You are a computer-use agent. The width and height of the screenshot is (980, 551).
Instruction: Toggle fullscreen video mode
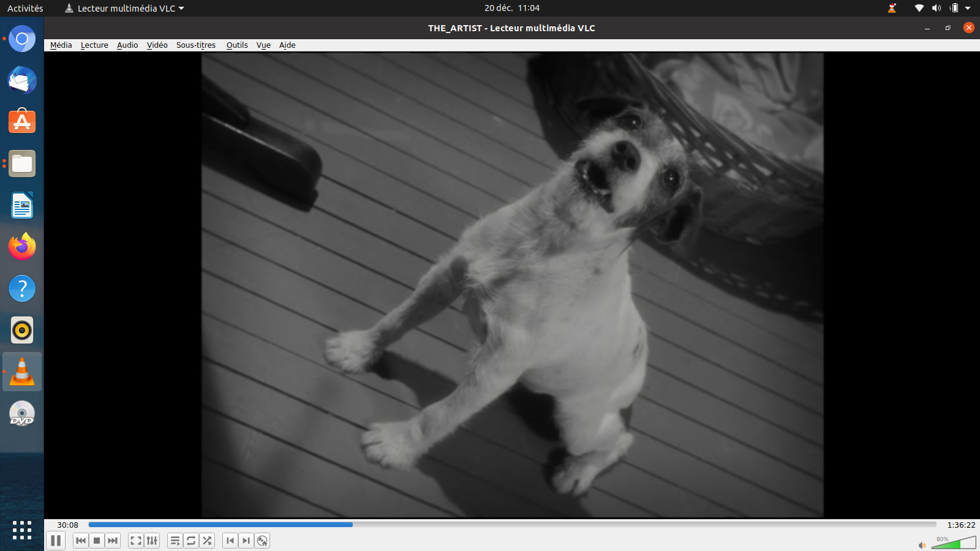point(136,541)
